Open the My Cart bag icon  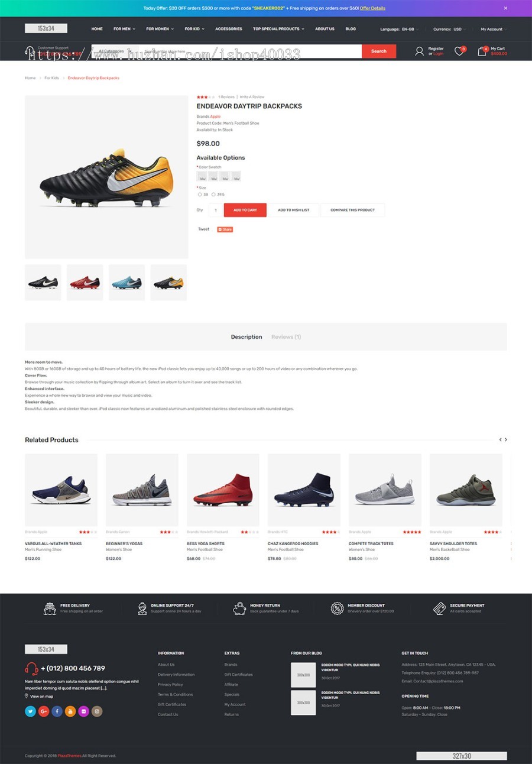coord(482,51)
